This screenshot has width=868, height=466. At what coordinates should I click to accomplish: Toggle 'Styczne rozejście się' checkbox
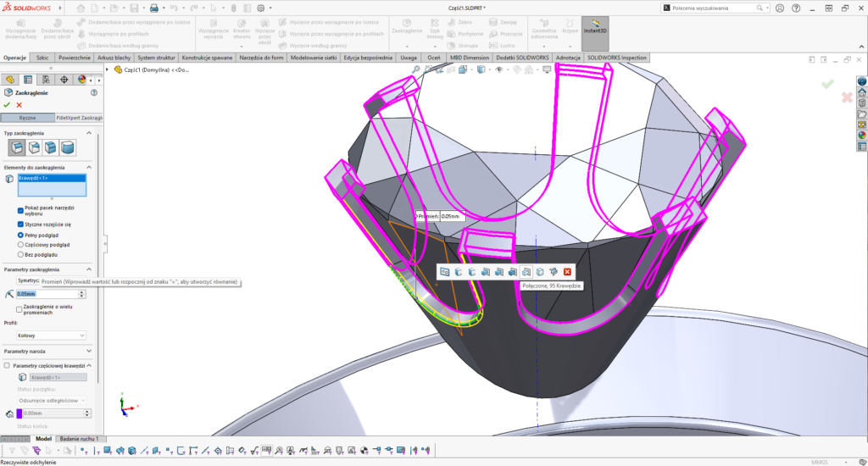click(x=20, y=225)
